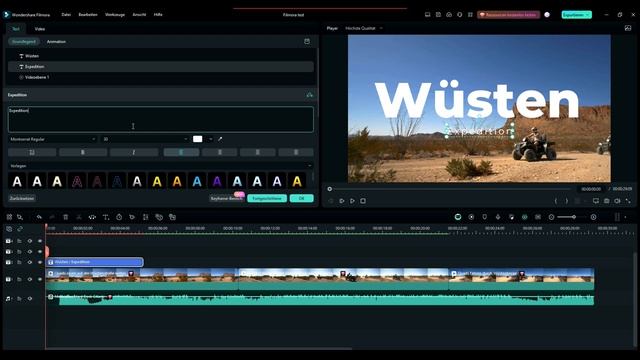Expand the text color dropdown arrow
Screen dimensions: 640x360
point(211,139)
